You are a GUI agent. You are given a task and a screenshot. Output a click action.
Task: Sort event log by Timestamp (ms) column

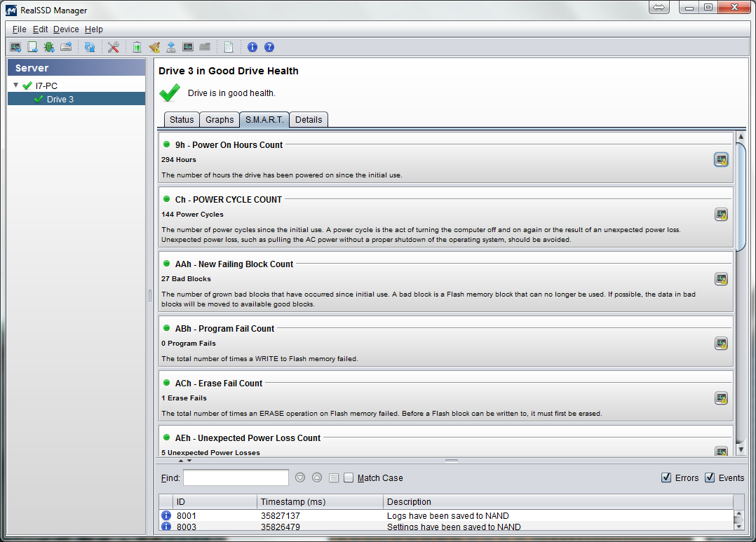pos(320,502)
